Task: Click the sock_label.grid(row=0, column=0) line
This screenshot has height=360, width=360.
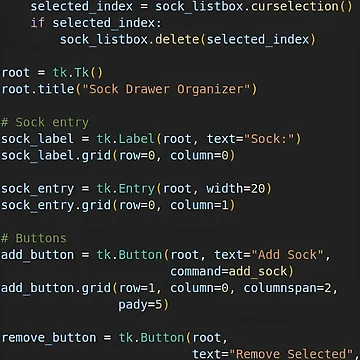Action: click(x=118, y=155)
